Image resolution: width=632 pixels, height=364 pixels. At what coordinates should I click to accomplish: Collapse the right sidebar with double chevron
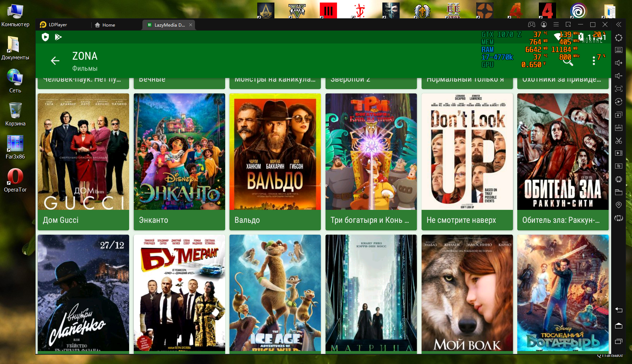[618, 24]
